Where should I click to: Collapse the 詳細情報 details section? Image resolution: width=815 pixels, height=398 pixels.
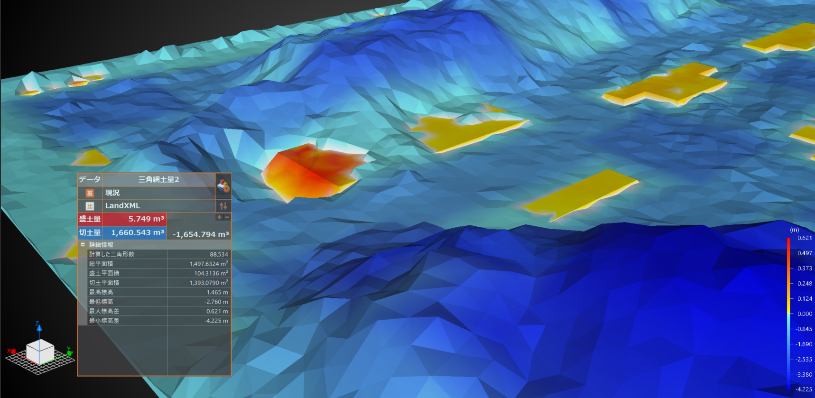(83, 244)
